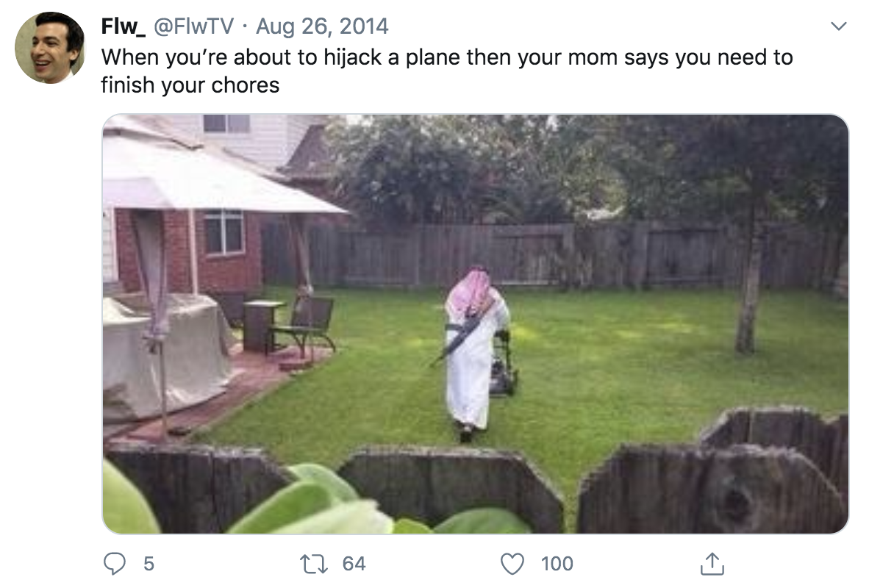
Task: Click "finish your chores" text line
Action: pyautogui.click(x=190, y=85)
